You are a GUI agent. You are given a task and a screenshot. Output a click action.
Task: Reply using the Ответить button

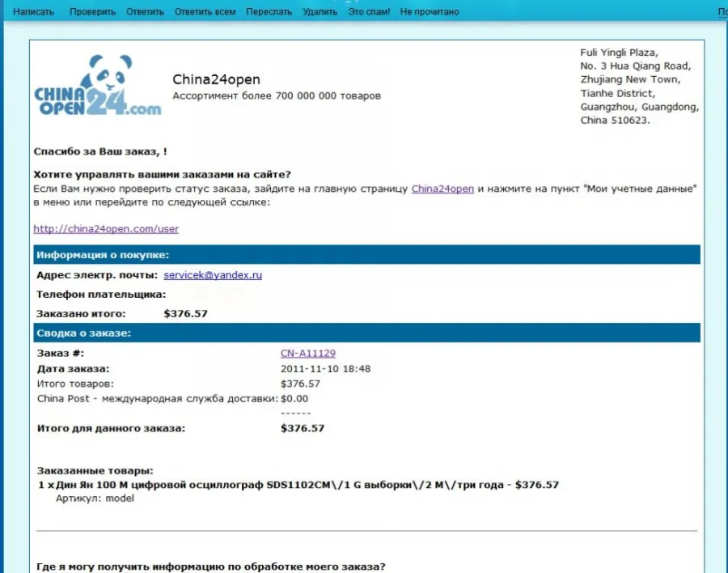145,11
